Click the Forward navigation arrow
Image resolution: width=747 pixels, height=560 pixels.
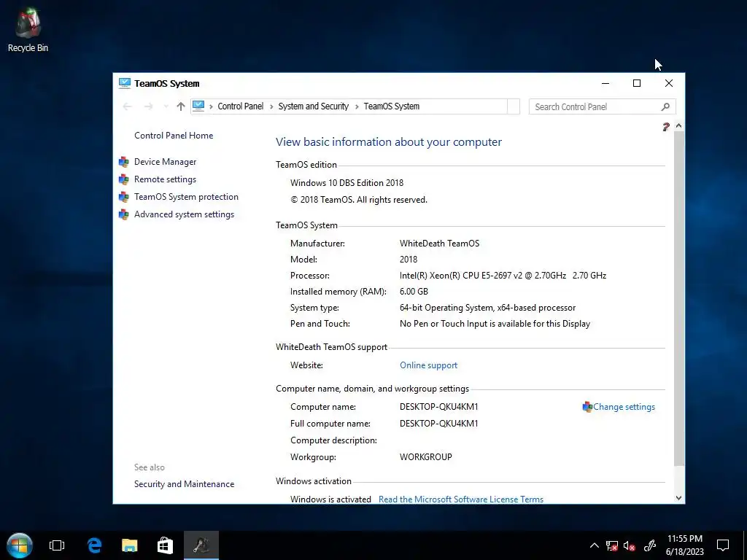[x=149, y=106]
